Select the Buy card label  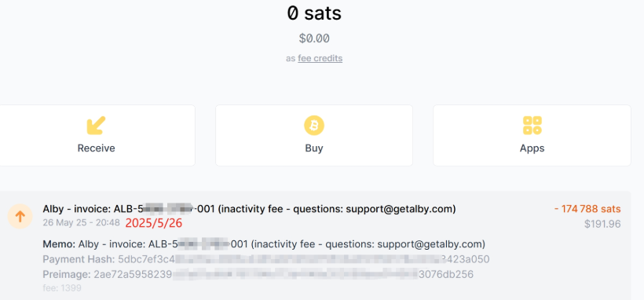(x=314, y=148)
